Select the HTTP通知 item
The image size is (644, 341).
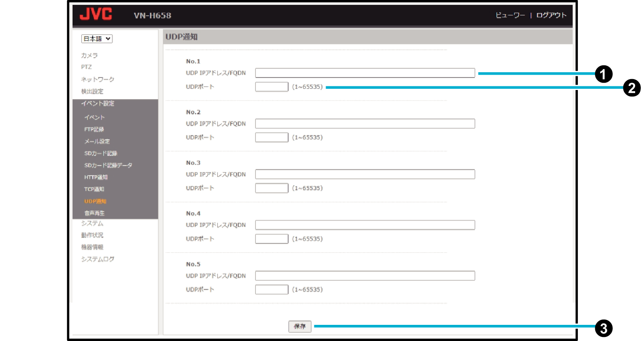[x=96, y=177]
